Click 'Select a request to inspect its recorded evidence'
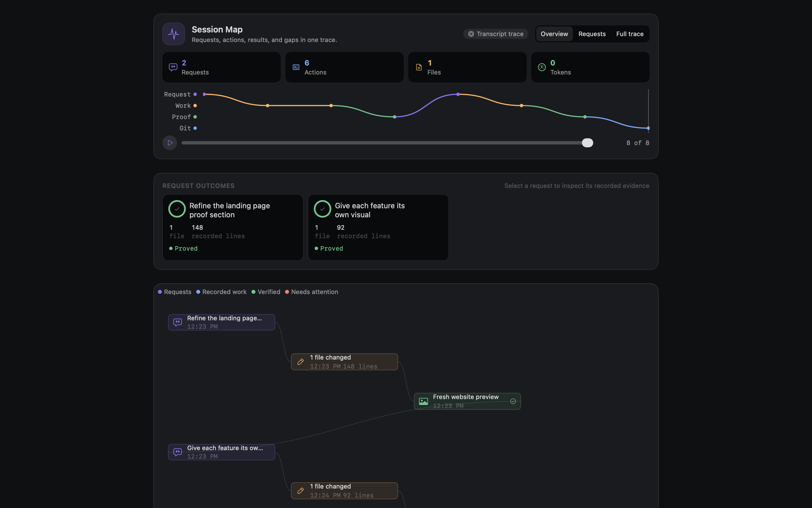 click(577, 186)
